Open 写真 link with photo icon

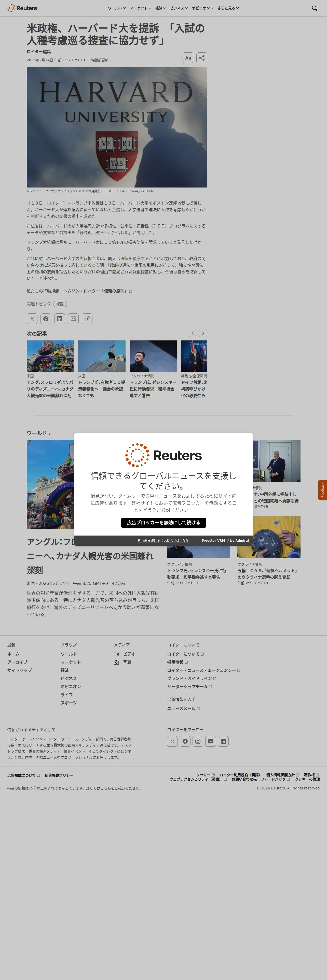[x=122, y=662]
